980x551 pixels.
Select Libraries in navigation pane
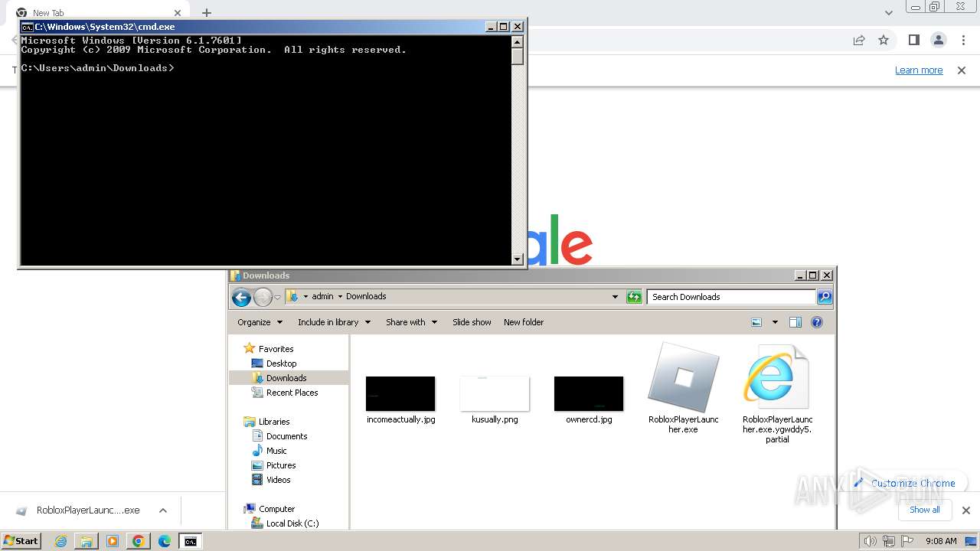[x=274, y=422]
